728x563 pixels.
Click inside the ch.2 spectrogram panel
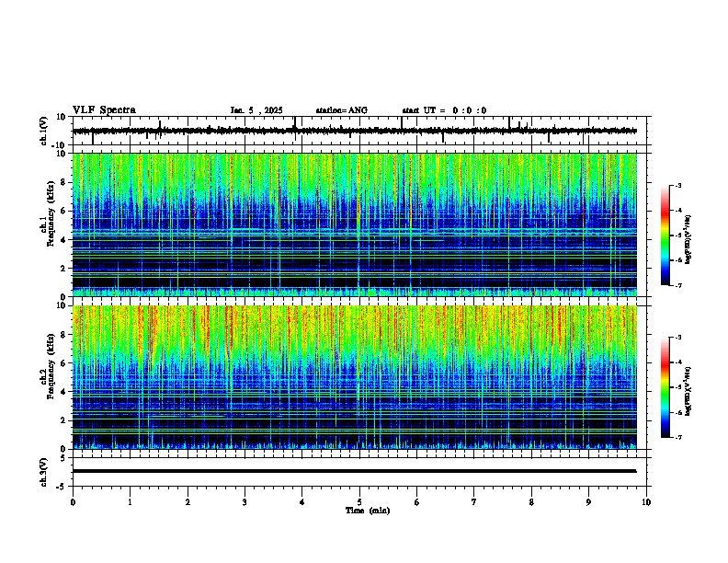(x=355, y=377)
